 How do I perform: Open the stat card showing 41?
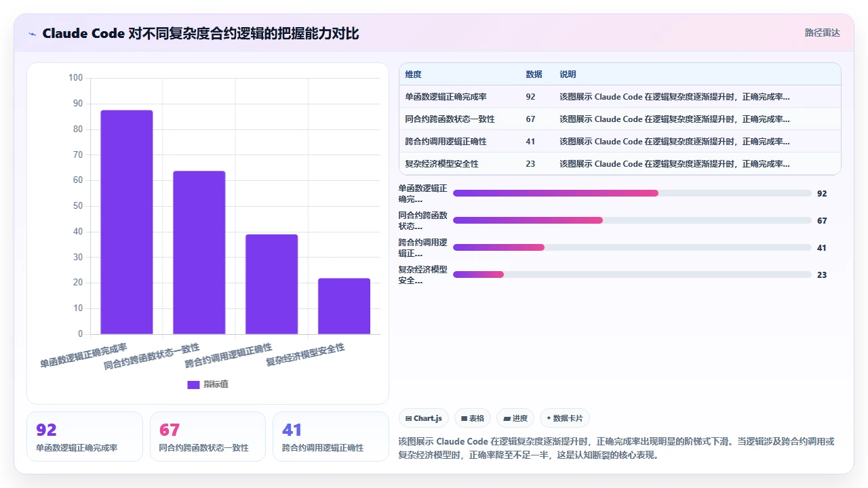coord(331,436)
